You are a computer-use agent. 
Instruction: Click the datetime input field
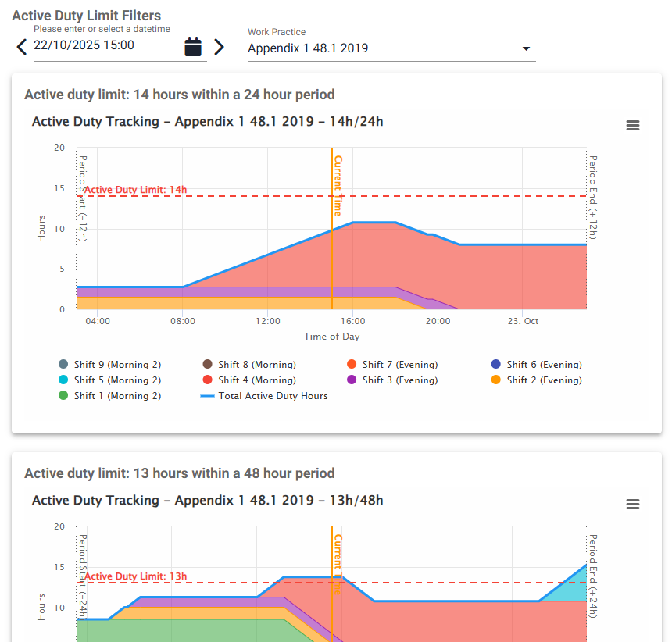[x=105, y=45]
